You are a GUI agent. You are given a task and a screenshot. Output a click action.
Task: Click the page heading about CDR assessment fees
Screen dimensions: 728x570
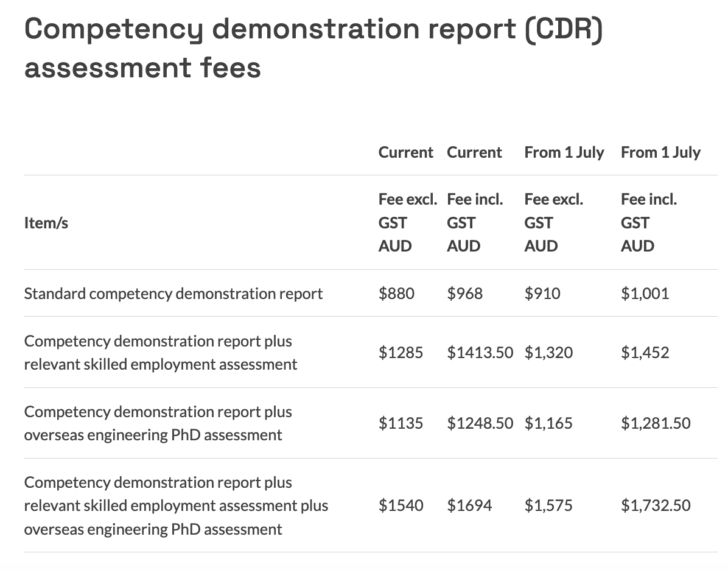point(313,48)
